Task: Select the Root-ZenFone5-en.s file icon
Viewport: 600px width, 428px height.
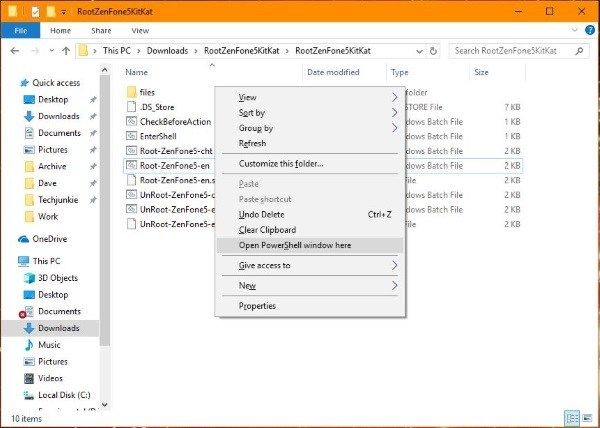Action: (x=131, y=180)
